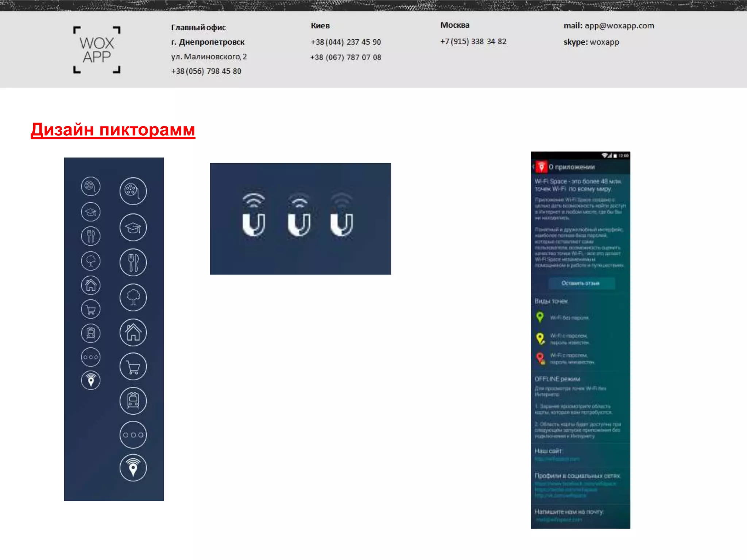Click the large three-dots icon
This screenshot has width=747, height=560.
click(x=133, y=435)
